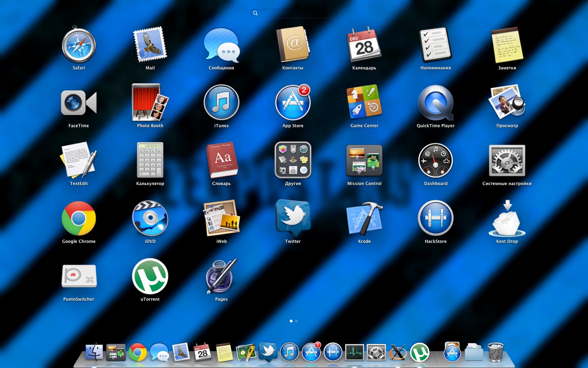588x368 pixels.
Task: Launch the Mail app in Launchpad
Action: (150, 45)
